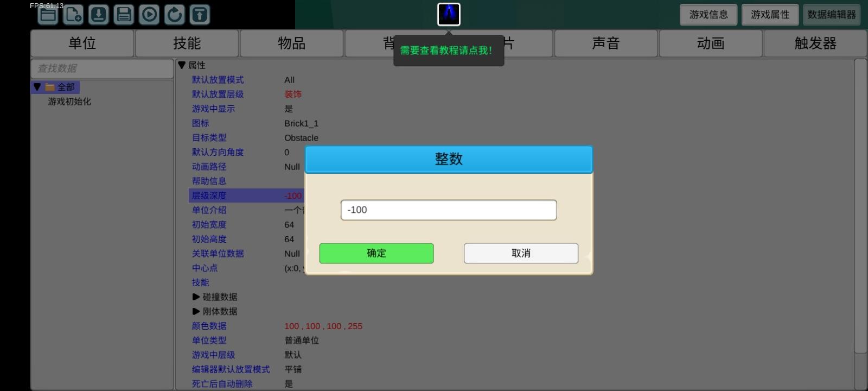Expand the 刚体数据 section
The image size is (868, 391).
coord(196,312)
